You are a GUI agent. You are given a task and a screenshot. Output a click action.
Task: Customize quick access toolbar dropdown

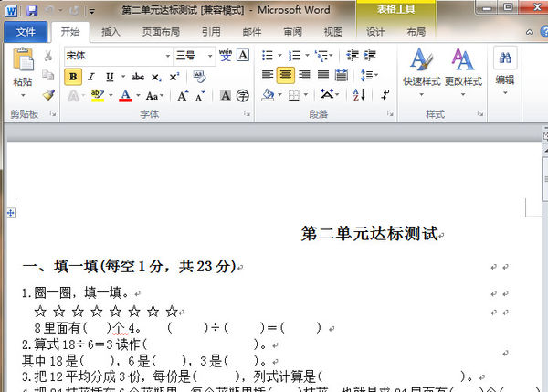click(x=92, y=12)
